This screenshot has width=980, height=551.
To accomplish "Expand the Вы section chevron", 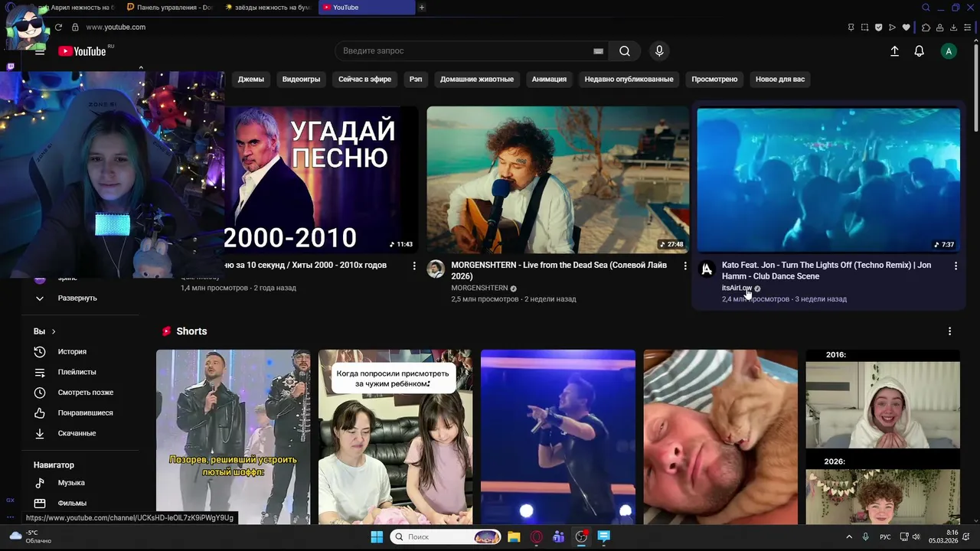I will (54, 332).
